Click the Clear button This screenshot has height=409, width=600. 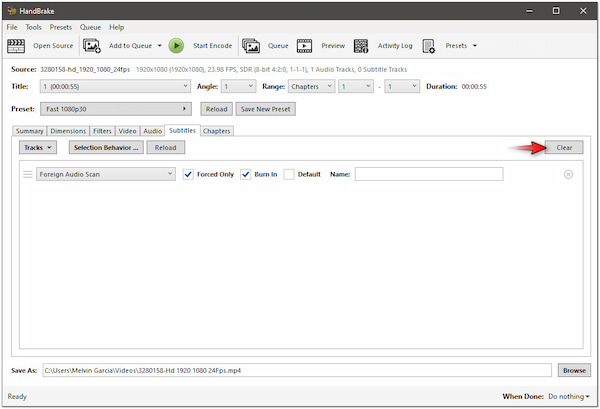tap(564, 147)
